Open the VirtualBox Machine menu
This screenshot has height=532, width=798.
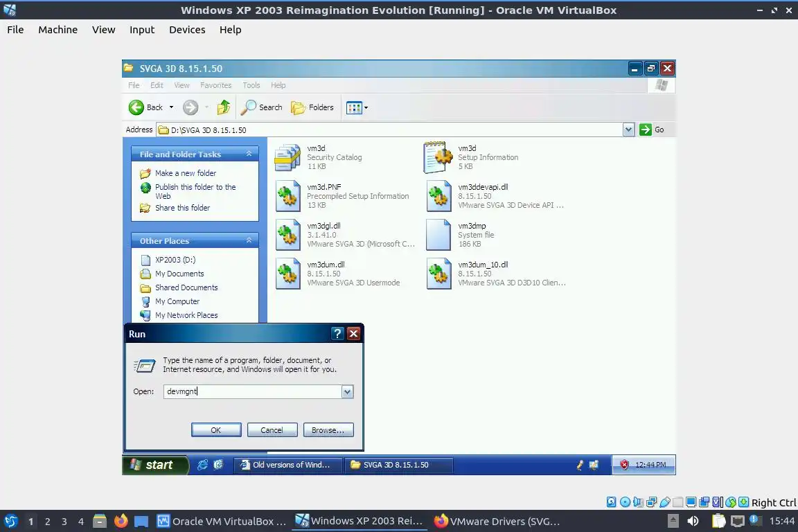click(x=58, y=30)
